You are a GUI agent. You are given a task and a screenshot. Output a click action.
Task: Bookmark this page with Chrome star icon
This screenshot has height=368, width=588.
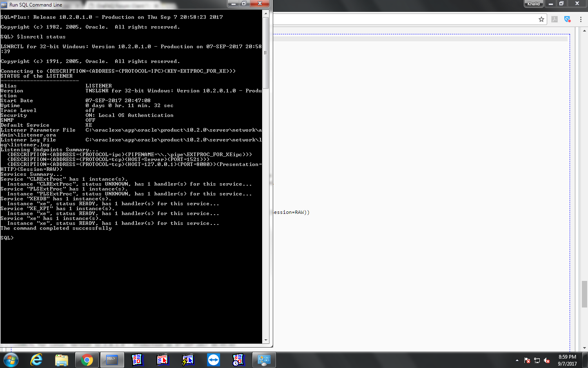click(x=541, y=19)
